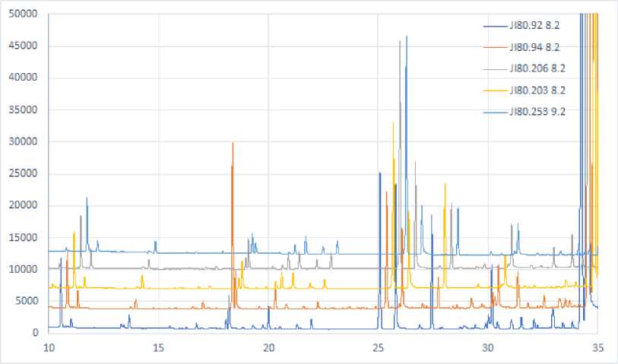
Task: Click the 35000 y-axis label
Action: (x=23, y=109)
